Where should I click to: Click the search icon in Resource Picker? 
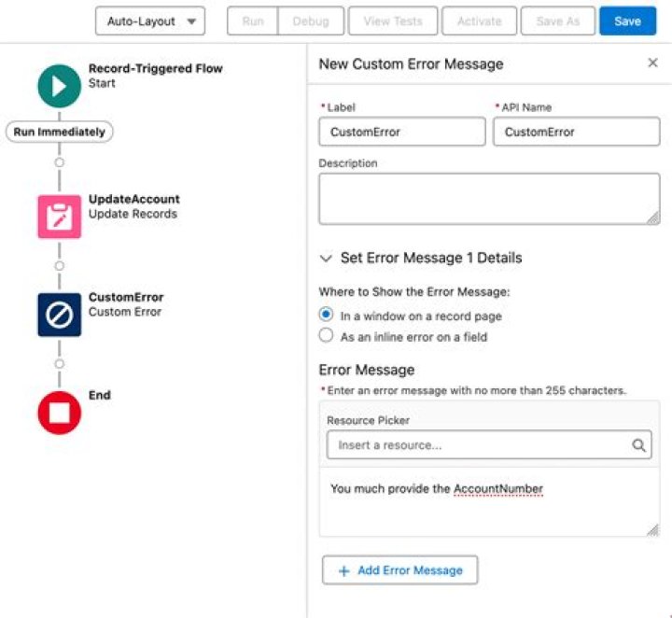pos(638,445)
